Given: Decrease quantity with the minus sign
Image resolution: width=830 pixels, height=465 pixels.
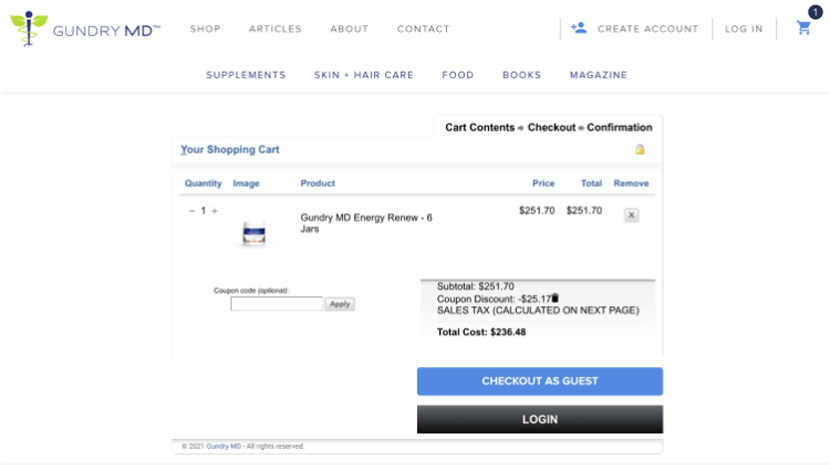Looking at the screenshot, I should click(192, 211).
